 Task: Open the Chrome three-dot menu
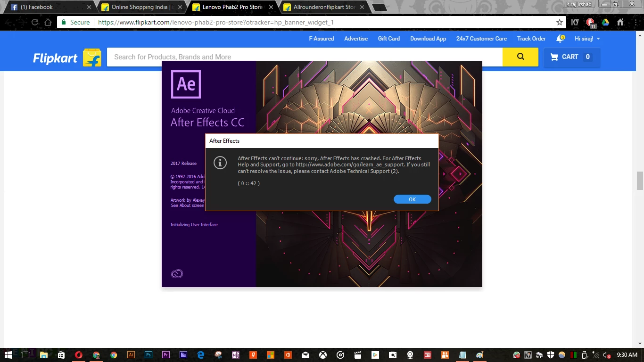635,22
